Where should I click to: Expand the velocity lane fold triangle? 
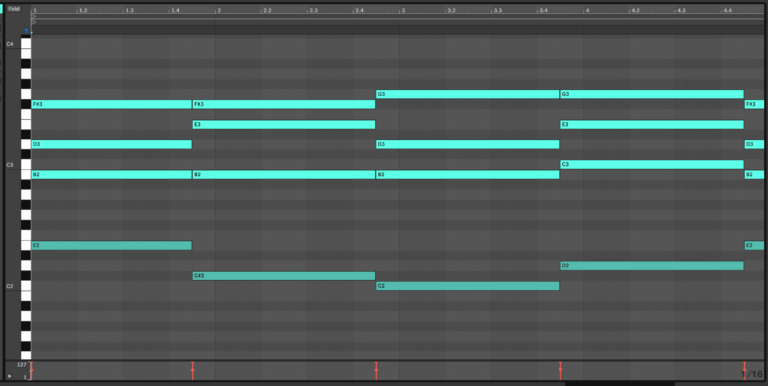pos(9,376)
